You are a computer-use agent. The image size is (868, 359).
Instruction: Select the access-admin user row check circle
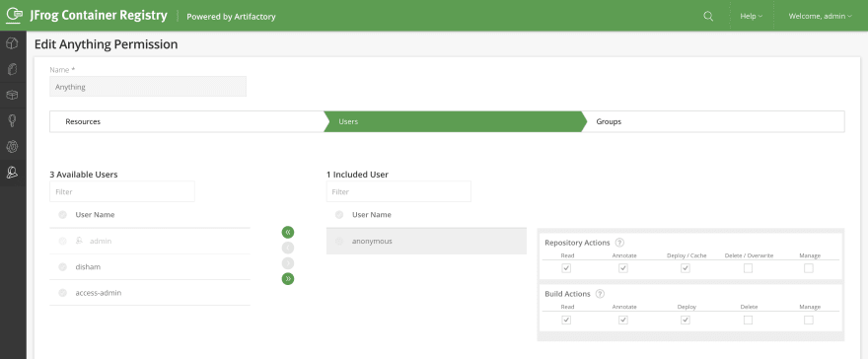62,293
